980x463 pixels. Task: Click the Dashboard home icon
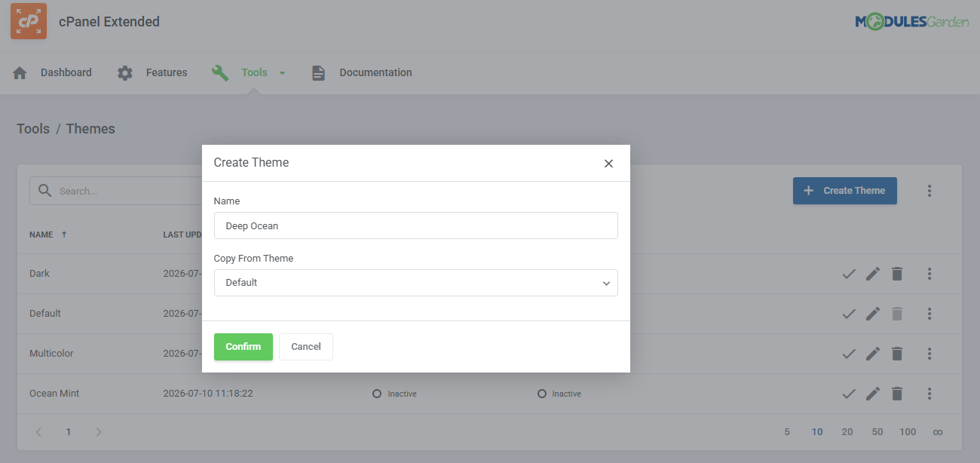tap(20, 73)
